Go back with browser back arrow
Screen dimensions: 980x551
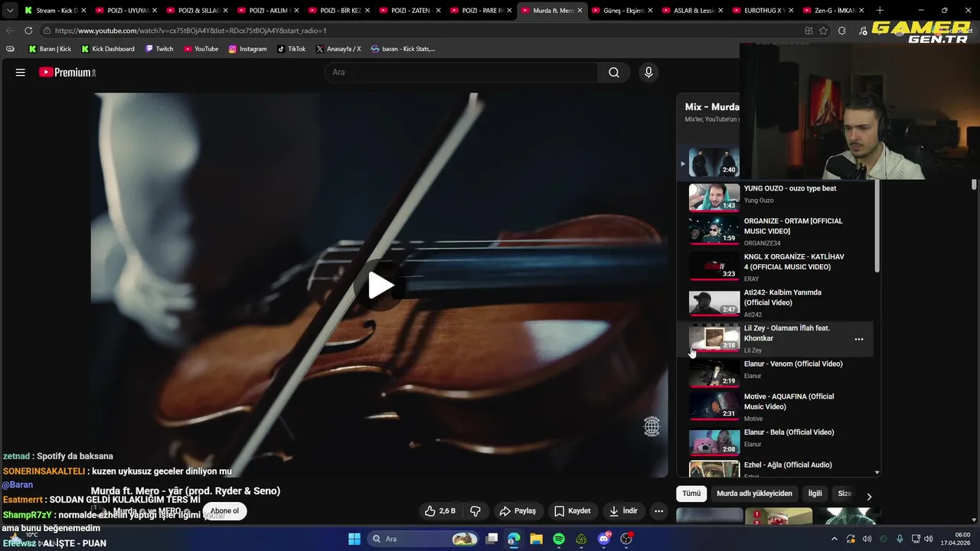10,31
